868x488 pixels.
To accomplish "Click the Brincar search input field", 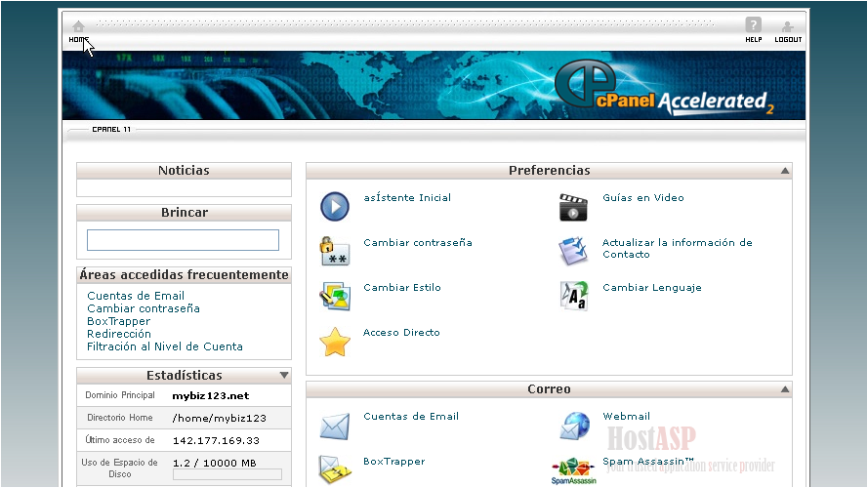I will point(183,240).
